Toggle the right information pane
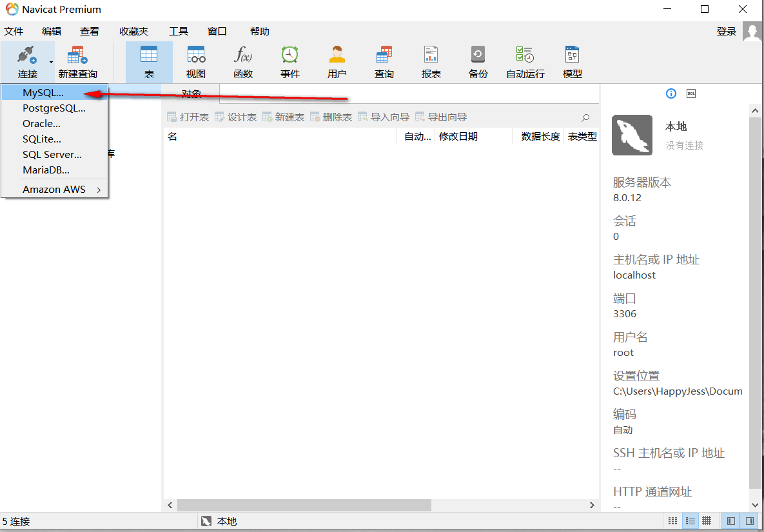The width and height of the screenshot is (764, 532). click(749, 521)
